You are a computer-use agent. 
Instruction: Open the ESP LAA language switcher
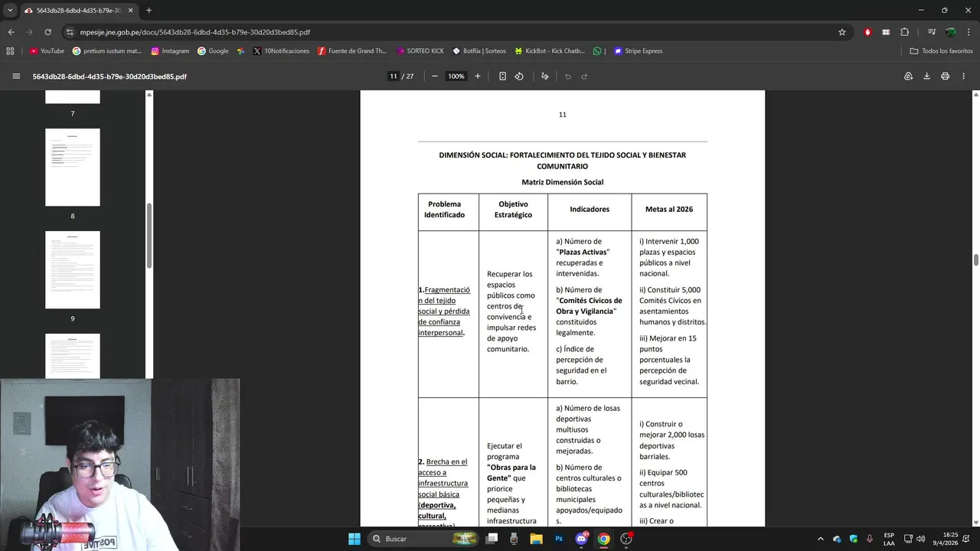(x=889, y=539)
